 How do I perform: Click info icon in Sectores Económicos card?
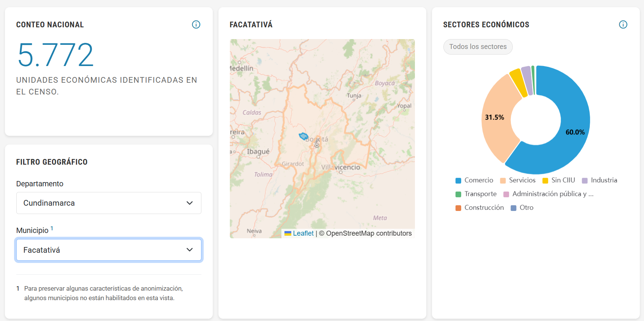pos(623,25)
